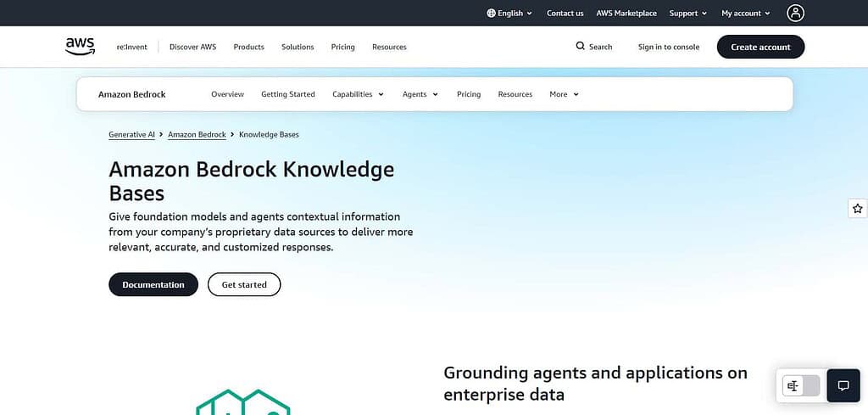Viewport: 868px width, 415px height.
Task: Click Sign in to console
Action: pos(669,47)
